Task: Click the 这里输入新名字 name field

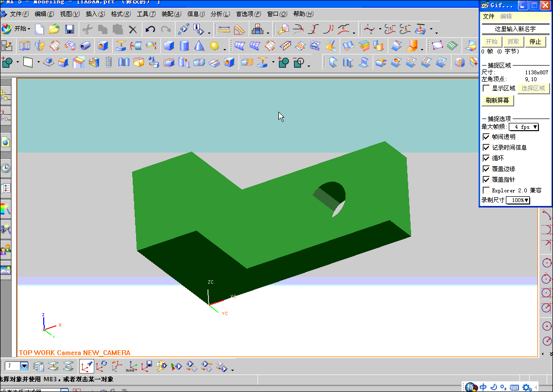Action: click(515, 29)
